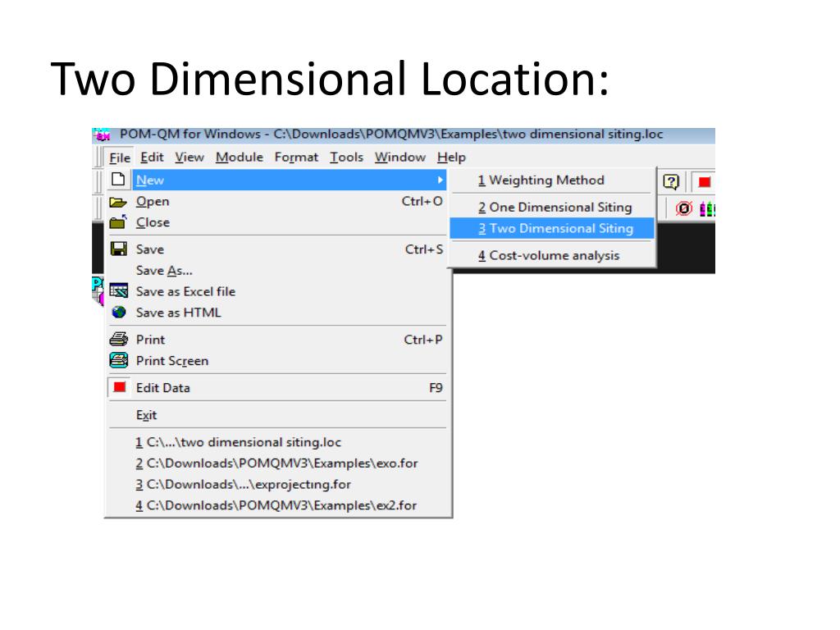Viewport: 840px width, 630px height.
Task: Open recent file ex2.for
Action: tap(277, 505)
